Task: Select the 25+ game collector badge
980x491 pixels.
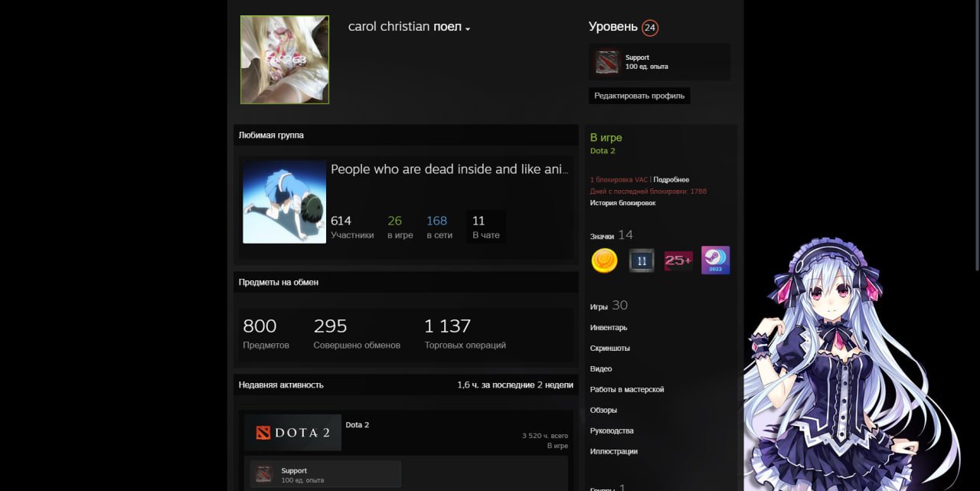Action: pyautogui.click(x=678, y=260)
